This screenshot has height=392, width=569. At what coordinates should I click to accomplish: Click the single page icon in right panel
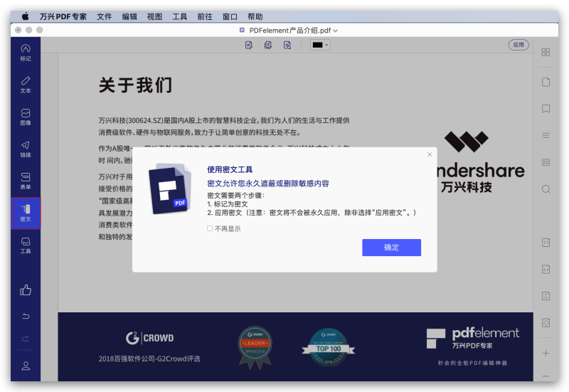(x=546, y=82)
